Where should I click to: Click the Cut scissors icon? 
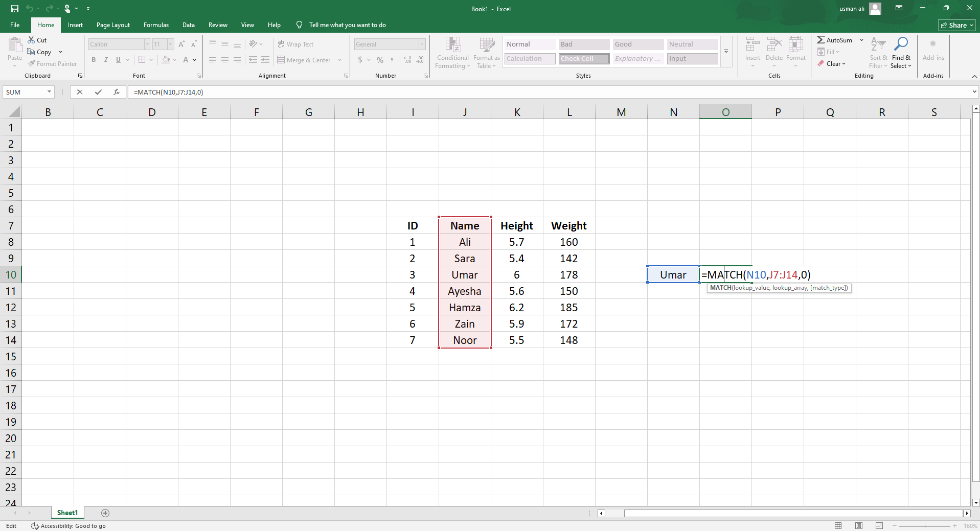(32, 40)
